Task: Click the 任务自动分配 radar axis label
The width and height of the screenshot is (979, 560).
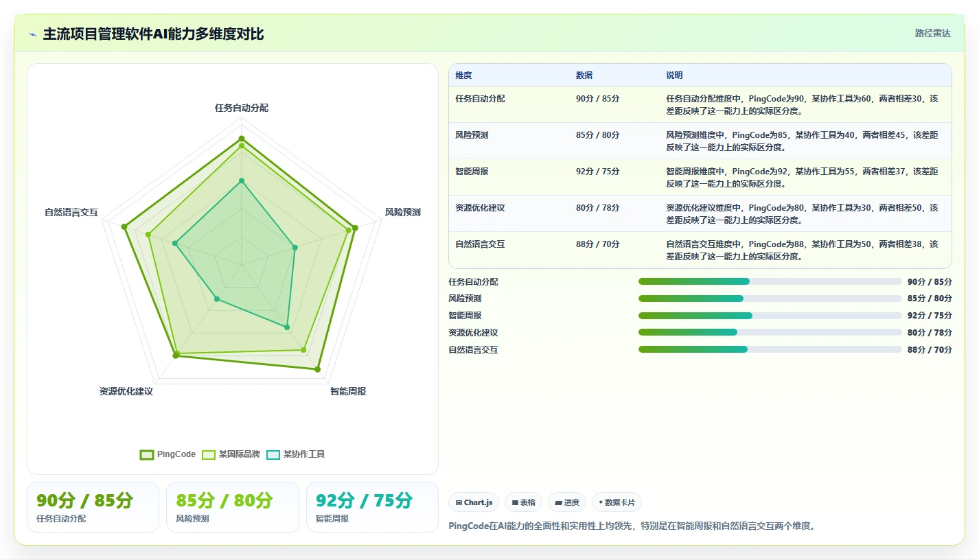Action: tap(242, 108)
